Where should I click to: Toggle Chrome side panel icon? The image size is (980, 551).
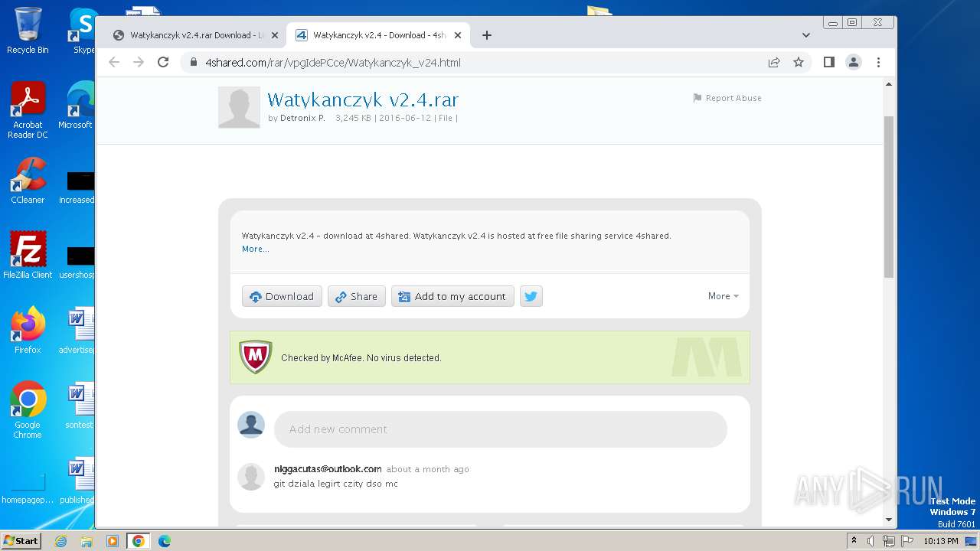click(828, 62)
